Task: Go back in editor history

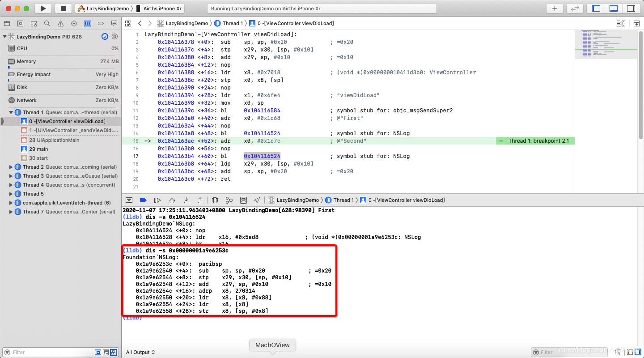Action: [140, 23]
